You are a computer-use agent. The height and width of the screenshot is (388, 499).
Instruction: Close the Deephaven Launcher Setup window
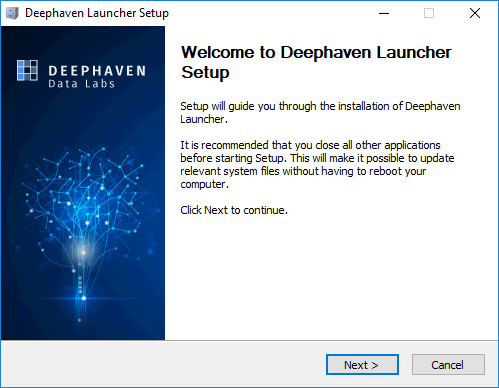[x=475, y=13]
